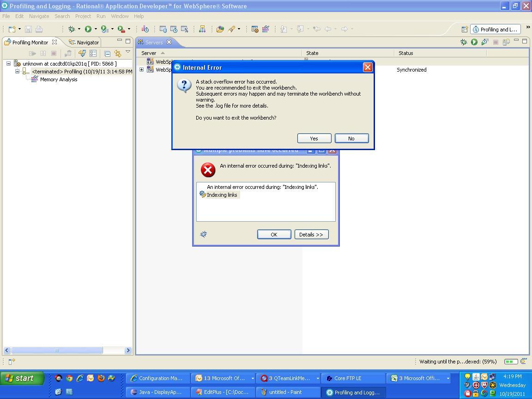
Task: Click the scroll right arrow in Profiling Monitor
Action: coord(128,350)
